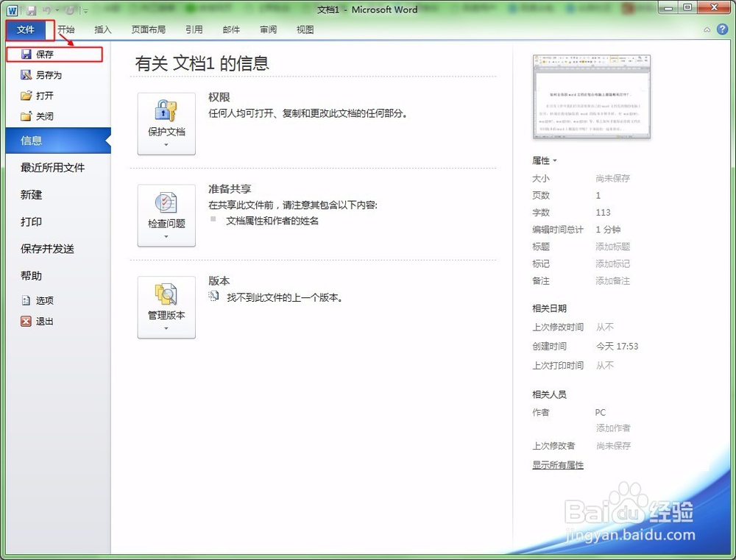Click the undo icon in the quick access toolbar
Image resolution: width=736 pixels, height=560 pixels.
pyautogui.click(x=47, y=10)
